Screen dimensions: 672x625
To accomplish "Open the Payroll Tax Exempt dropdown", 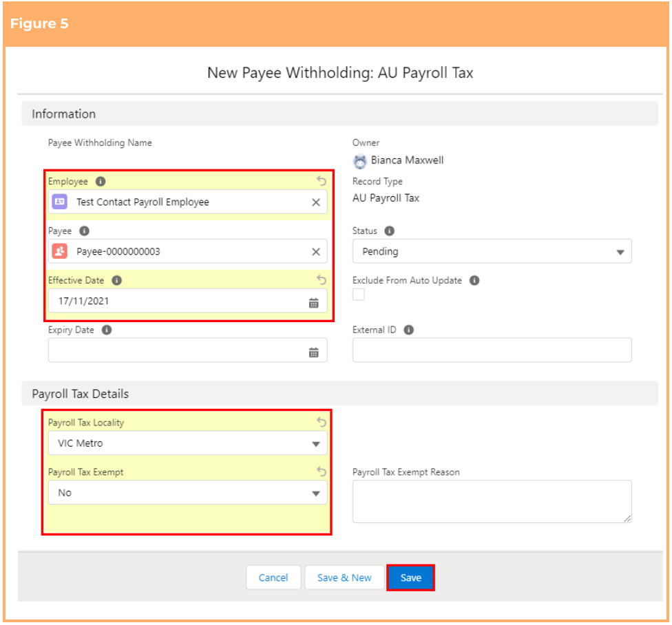I will 188,493.
